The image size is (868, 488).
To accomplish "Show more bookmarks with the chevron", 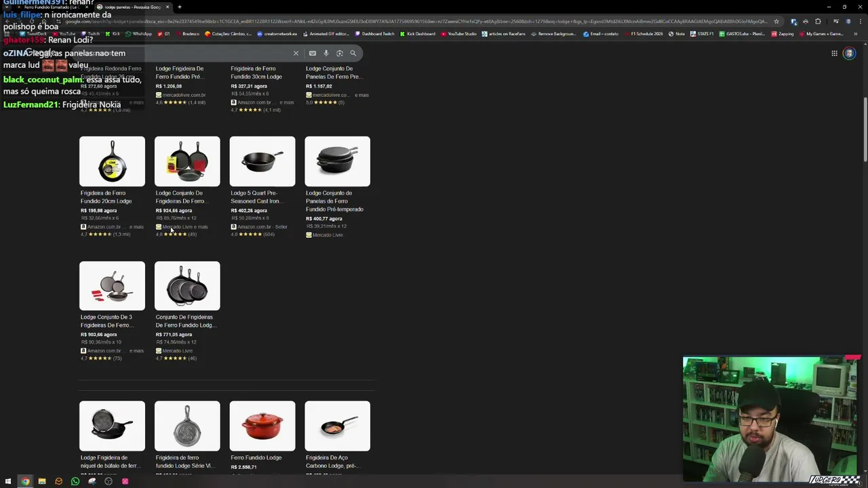I will [x=856, y=34].
